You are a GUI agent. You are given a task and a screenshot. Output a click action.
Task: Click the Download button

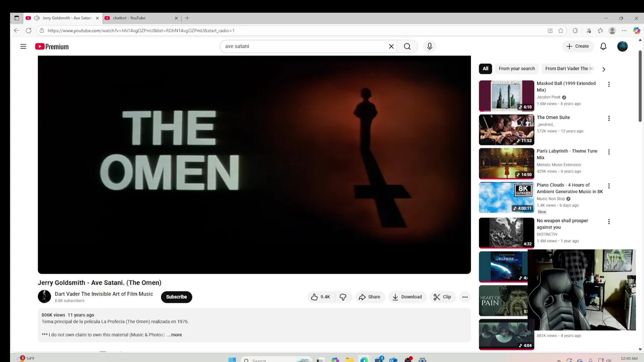click(x=407, y=297)
